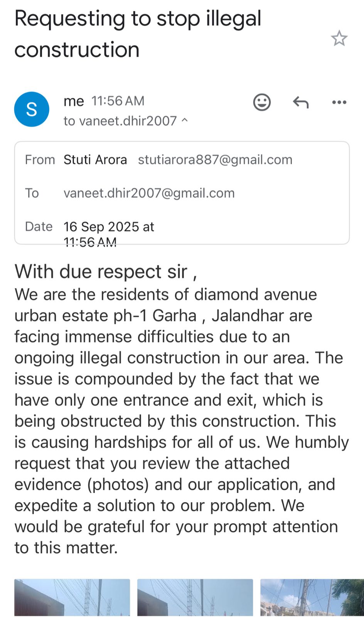Image resolution: width=364 pixels, height=617 pixels.
Task: Add an emoji reaction to the email
Action: coord(262,102)
